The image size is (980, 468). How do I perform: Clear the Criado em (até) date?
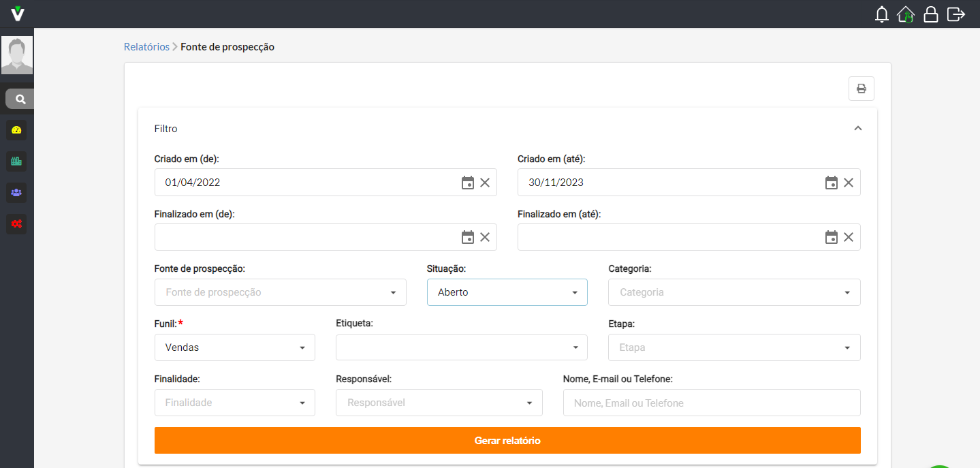click(x=849, y=183)
